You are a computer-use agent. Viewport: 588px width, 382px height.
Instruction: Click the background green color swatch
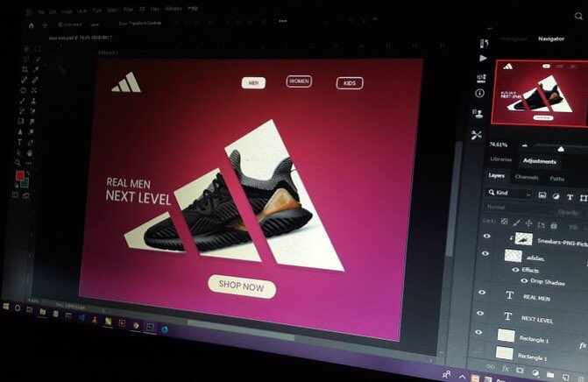point(25,183)
